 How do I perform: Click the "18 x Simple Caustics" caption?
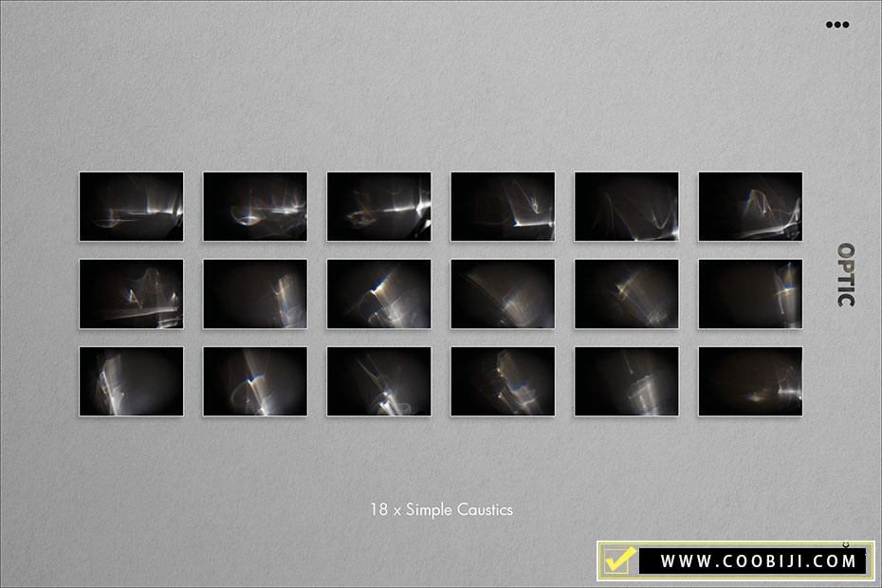(x=441, y=509)
